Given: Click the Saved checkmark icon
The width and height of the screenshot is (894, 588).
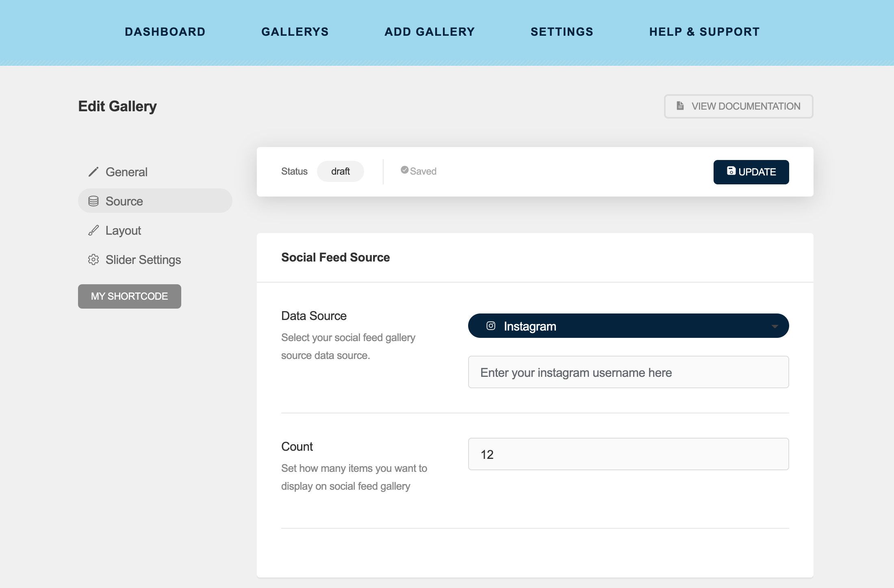Looking at the screenshot, I should point(404,170).
